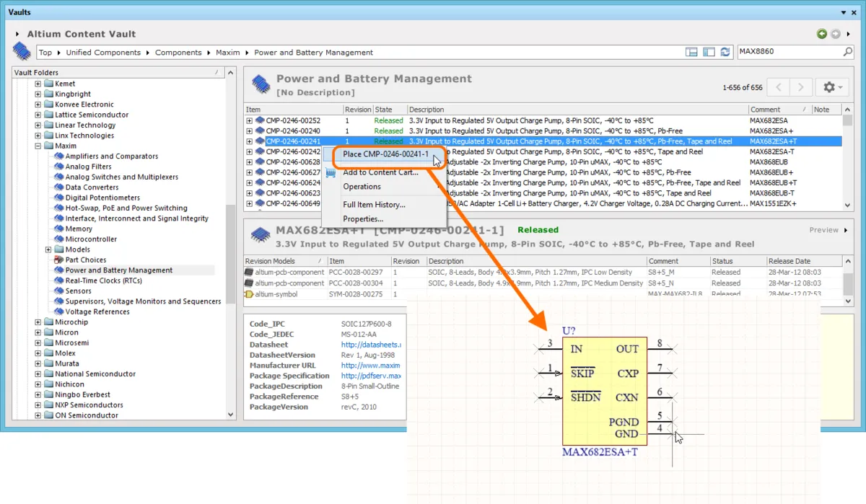This screenshot has height=504, width=866.
Task: Sort the Vault Folders tree header
Action: pos(118,72)
